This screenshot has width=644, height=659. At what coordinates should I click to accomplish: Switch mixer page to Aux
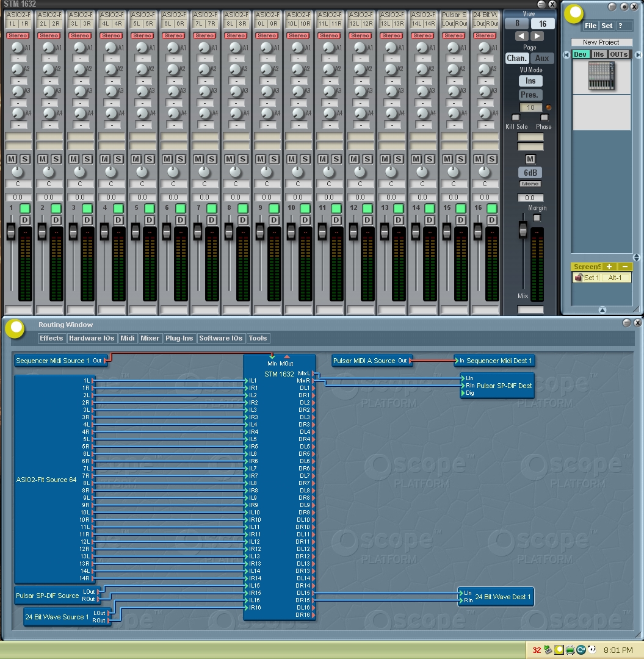pos(542,59)
